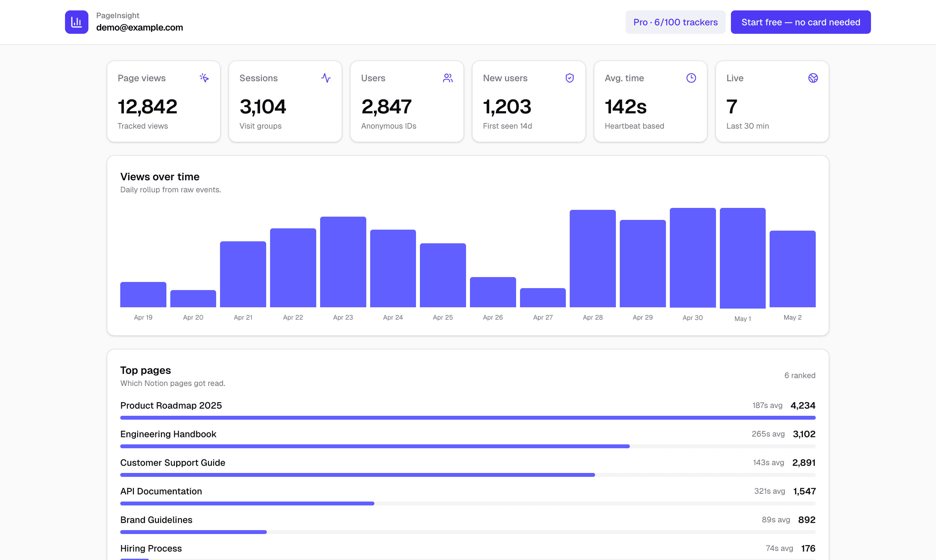Image resolution: width=936 pixels, height=560 pixels.
Task: Select the Apr 21 bar in the chart
Action: (243, 274)
